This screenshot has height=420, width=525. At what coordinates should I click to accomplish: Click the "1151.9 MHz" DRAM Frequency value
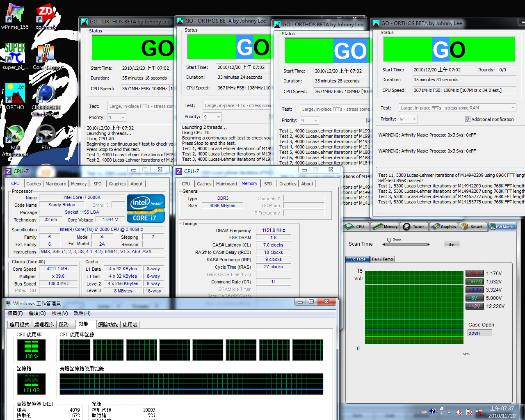pos(274,230)
